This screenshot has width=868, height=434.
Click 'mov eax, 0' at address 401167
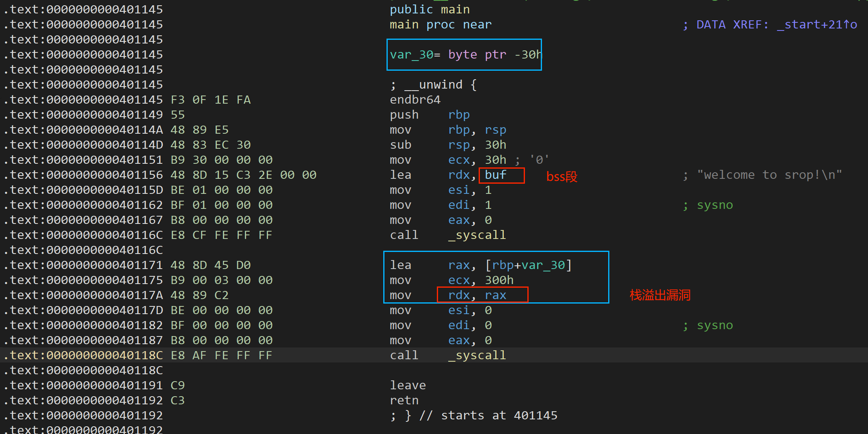pyautogui.click(x=440, y=220)
